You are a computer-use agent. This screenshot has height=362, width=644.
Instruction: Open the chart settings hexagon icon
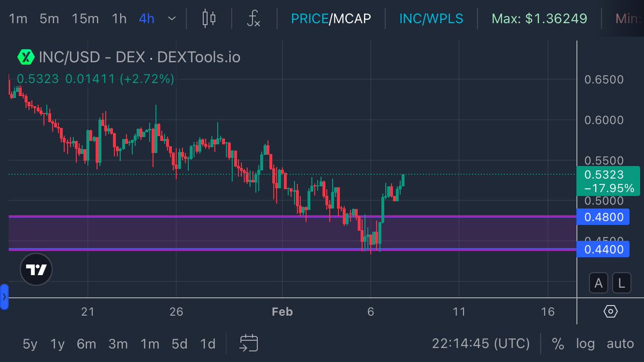(611, 311)
